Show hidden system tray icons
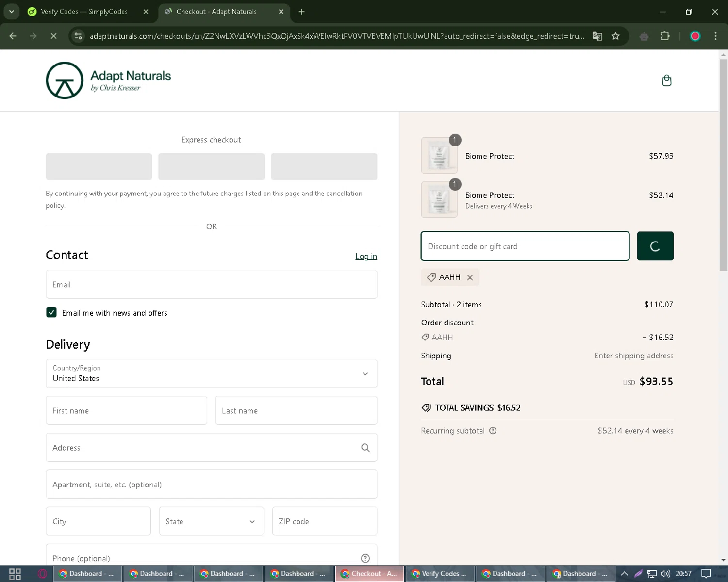The height and width of the screenshot is (582, 728). pyautogui.click(x=624, y=574)
